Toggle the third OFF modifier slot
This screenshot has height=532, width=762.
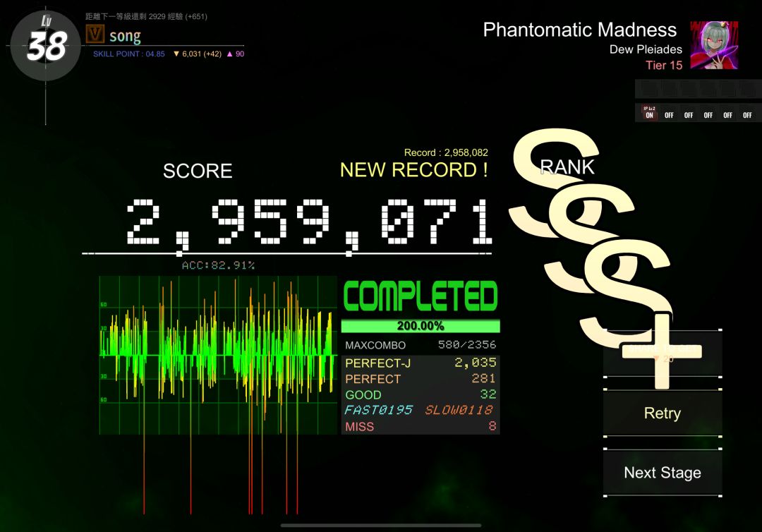coord(708,115)
